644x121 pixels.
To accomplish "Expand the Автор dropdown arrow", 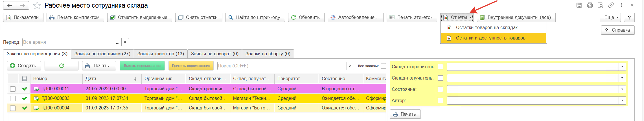I will point(622,101).
